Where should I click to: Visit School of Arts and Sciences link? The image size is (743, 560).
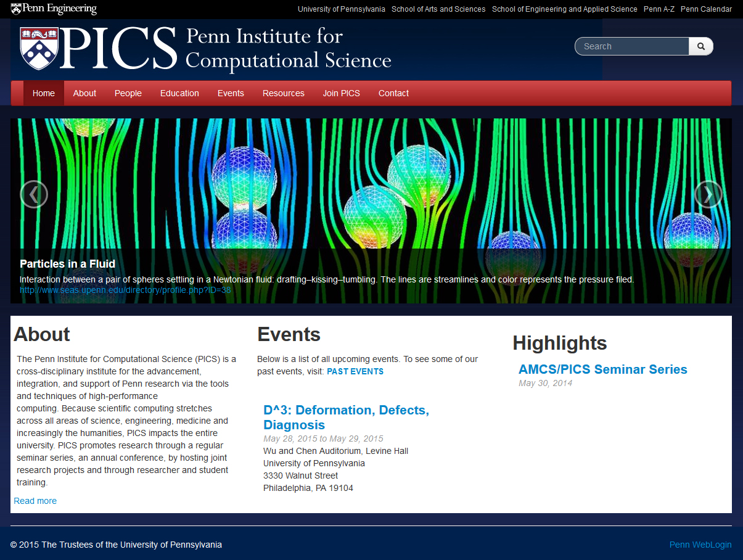tap(438, 9)
